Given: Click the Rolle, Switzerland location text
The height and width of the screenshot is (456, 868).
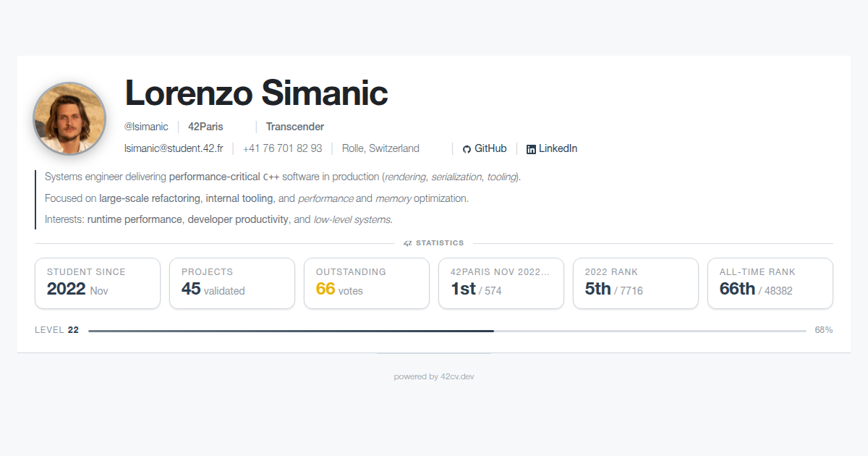Looking at the screenshot, I should (x=380, y=148).
